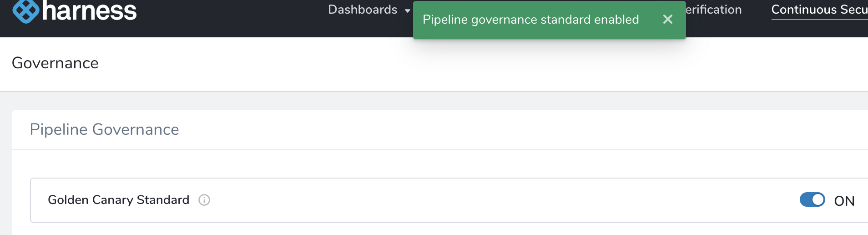The image size is (868, 235).
Task: Click empty area of the dark navigation bar
Action: pyautogui.click(x=227, y=18)
